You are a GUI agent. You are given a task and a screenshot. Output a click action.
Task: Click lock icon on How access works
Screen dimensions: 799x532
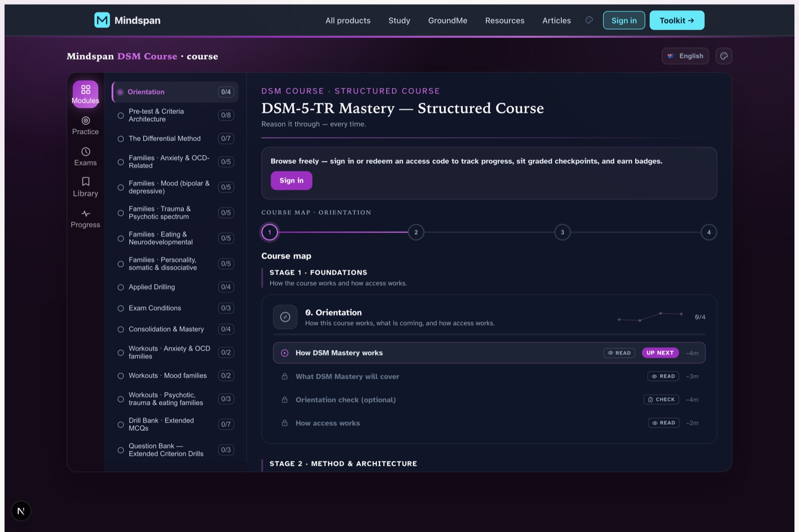coord(285,423)
